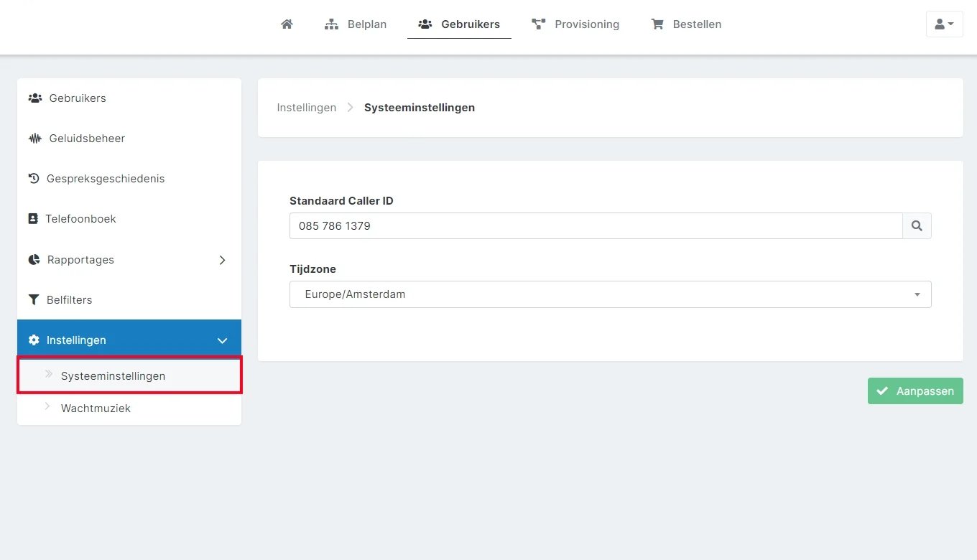The image size is (977, 560).
Task: Click the people icon beside sidebar Gebruikers
Action: (x=34, y=98)
